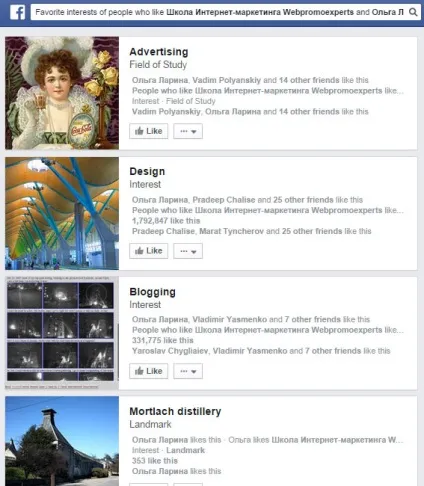Open the Mortlach distillery title link
This screenshot has width=424, height=486.
click(175, 411)
